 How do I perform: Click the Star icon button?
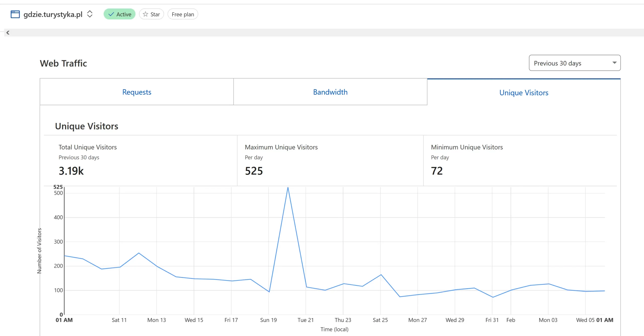point(151,14)
